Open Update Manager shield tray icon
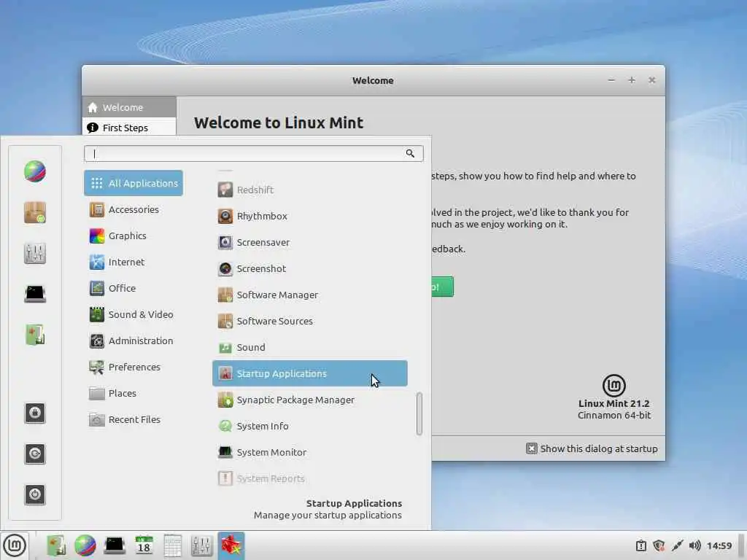The image size is (747, 560). [x=659, y=545]
